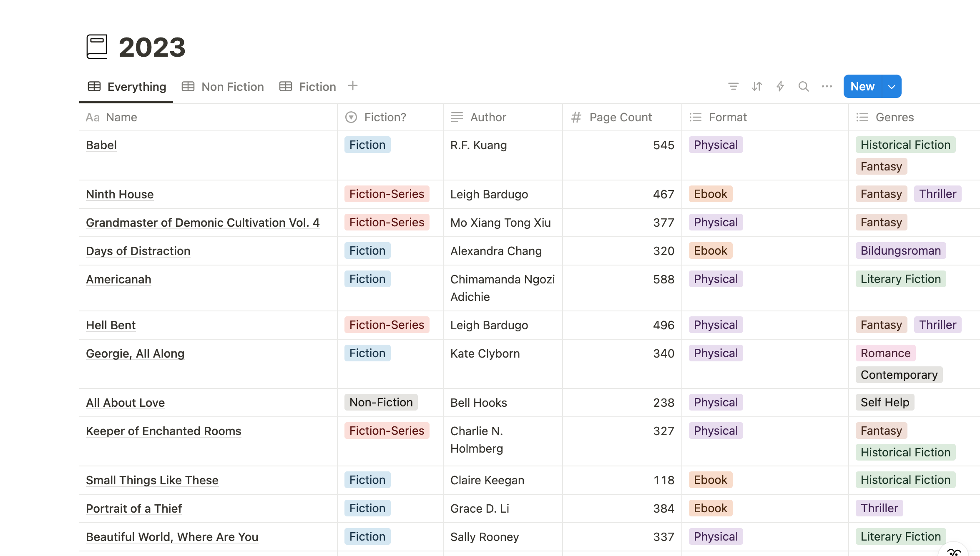Click the Sally Rooney author cell
This screenshot has width=980, height=556.
pos(503,537)
